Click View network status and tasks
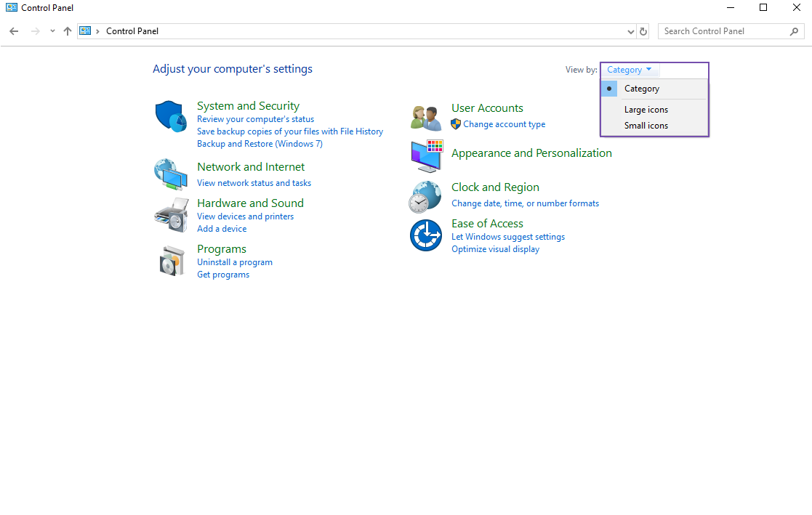This screenshot has height=515, width=812. pyautogui.click(x=254, y=183)
